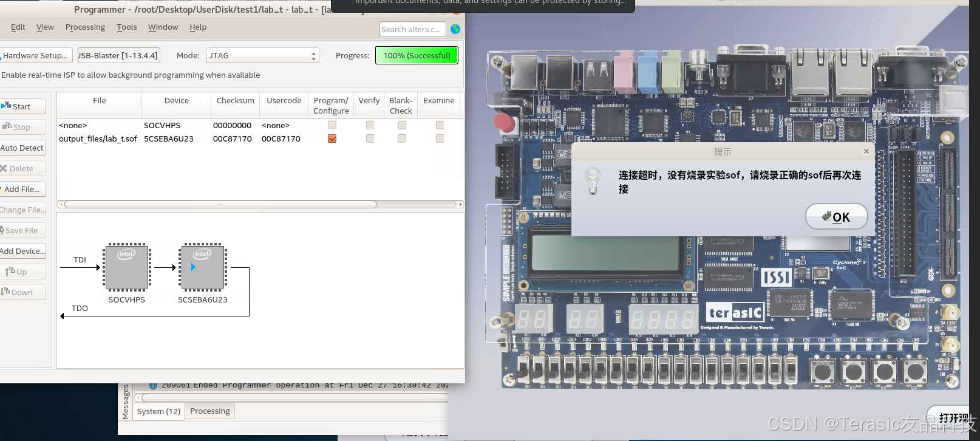Image resolution: width=980 pixels, height=441 pixels.
Task: Click the Add File... button
Action: coord(22,189)
